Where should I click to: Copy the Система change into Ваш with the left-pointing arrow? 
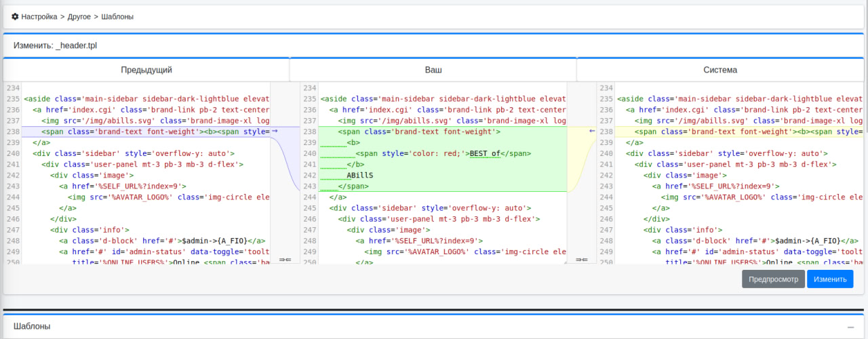[x=592, y=131]
